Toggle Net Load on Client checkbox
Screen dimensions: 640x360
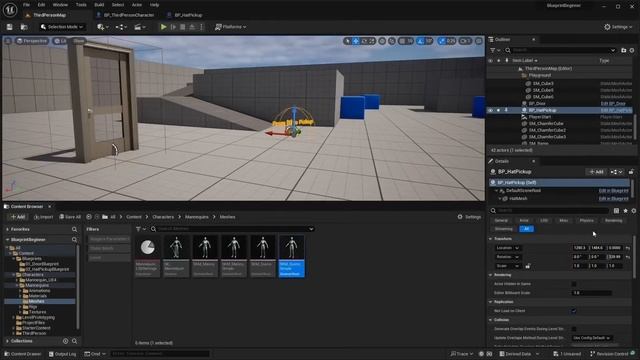pyautogui.click(x=574, y=311)
